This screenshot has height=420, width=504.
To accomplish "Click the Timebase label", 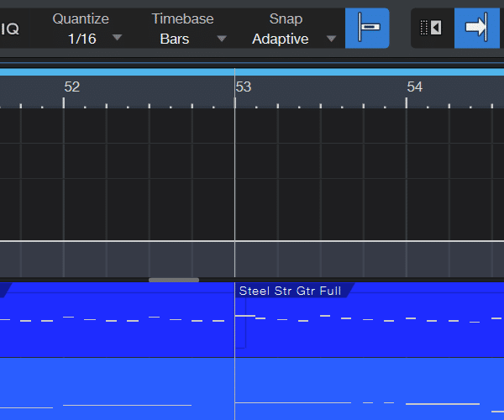I will [182, 19].
